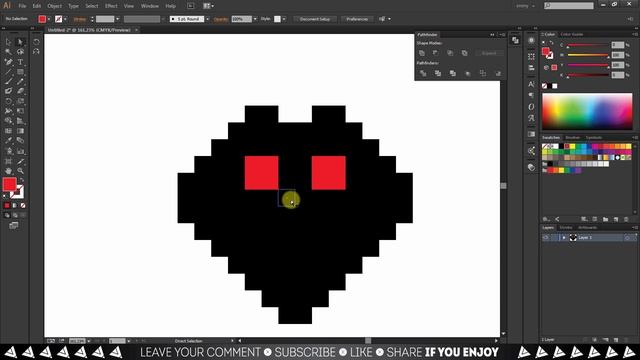The height and width of the screenshot is (360, 640).
Task: Select the Rectangle tool
Action: 20,72
